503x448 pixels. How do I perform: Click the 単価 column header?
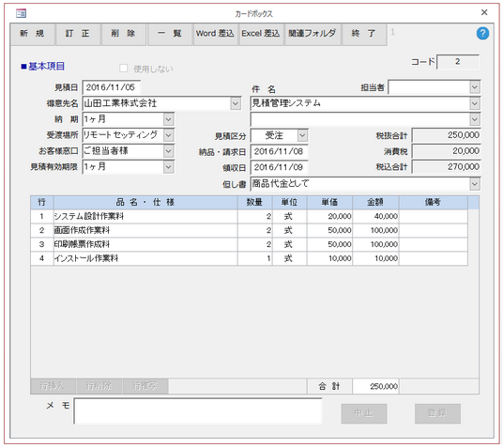tap(329, 202)
